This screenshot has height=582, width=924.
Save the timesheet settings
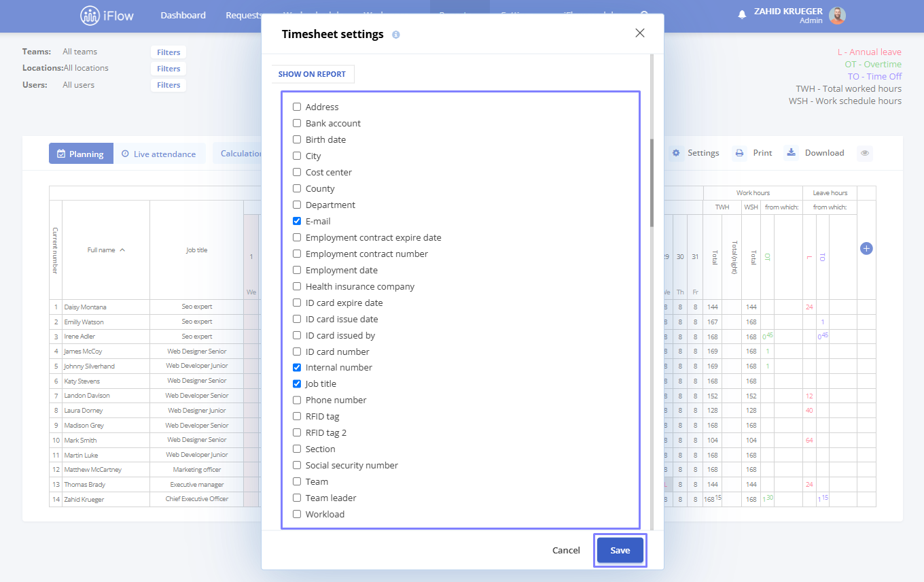[620, 550]
